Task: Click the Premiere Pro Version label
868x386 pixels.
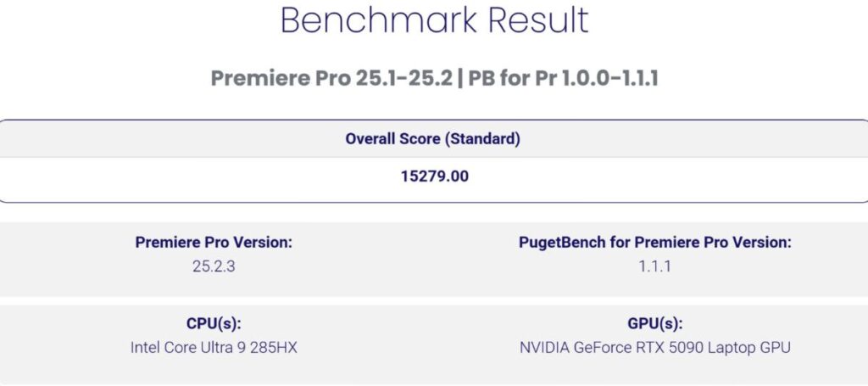Action: click(214, 243)
